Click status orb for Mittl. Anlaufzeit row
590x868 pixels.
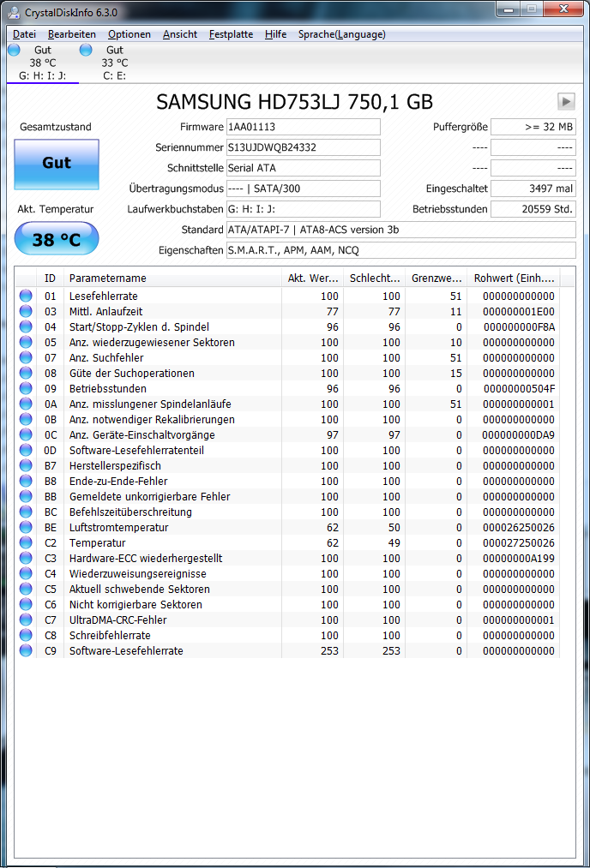pyautogui.click(x=26, y=311)
